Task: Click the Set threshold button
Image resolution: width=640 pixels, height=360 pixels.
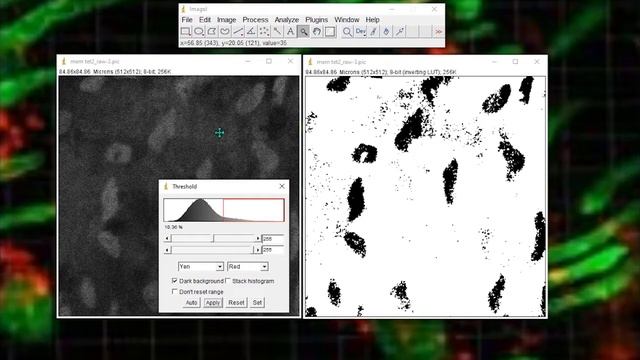Action: (x=258, y=302)
